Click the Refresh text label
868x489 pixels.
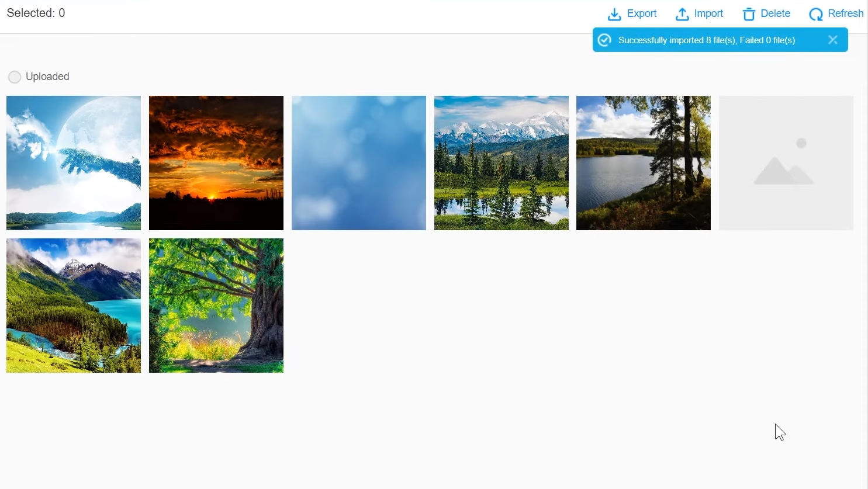point(846,13)
